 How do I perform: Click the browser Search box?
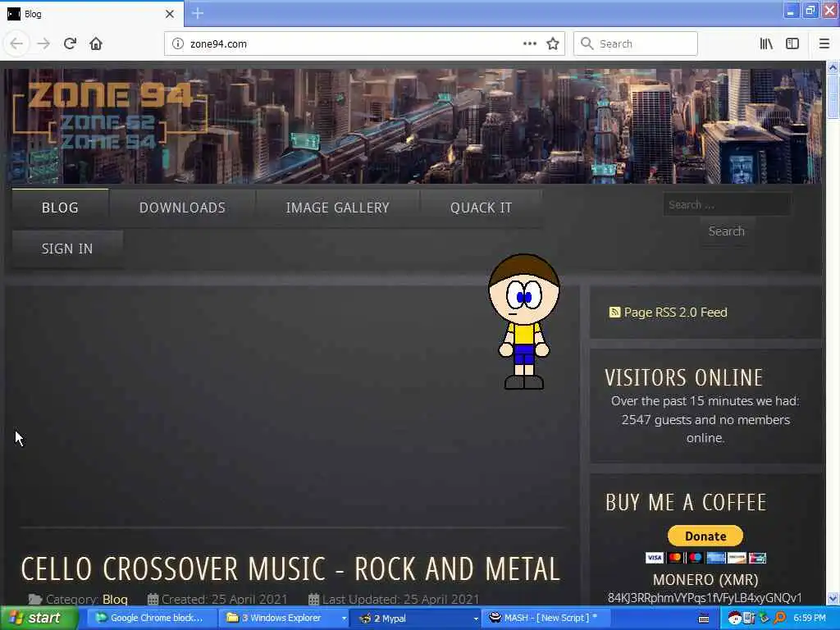click(x=636, y=43)
